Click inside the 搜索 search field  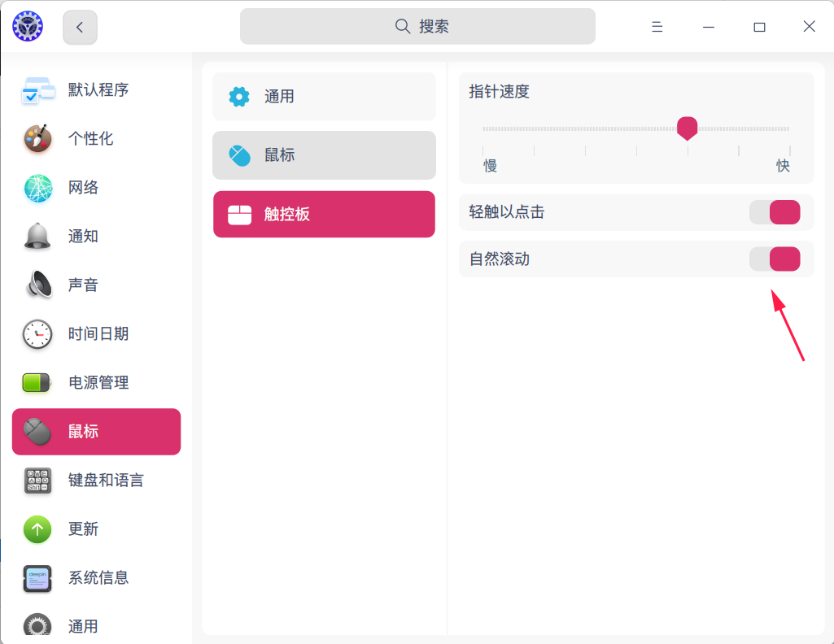pos(417,26)
